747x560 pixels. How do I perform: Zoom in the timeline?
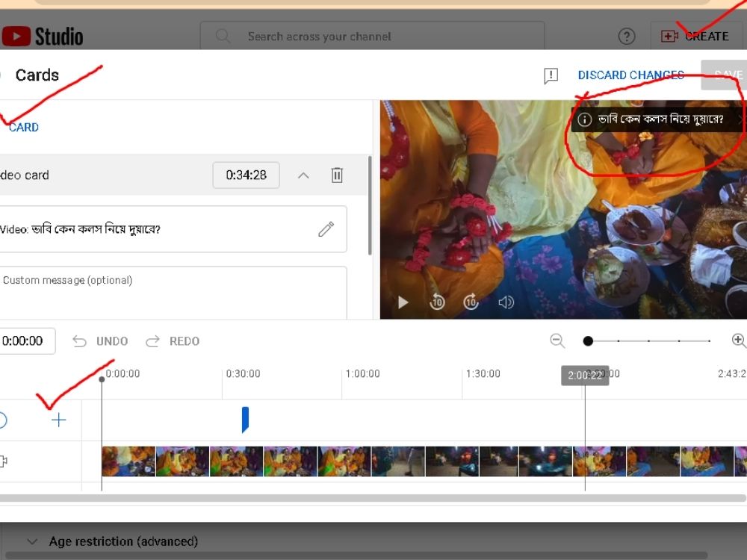pos(739,340)
